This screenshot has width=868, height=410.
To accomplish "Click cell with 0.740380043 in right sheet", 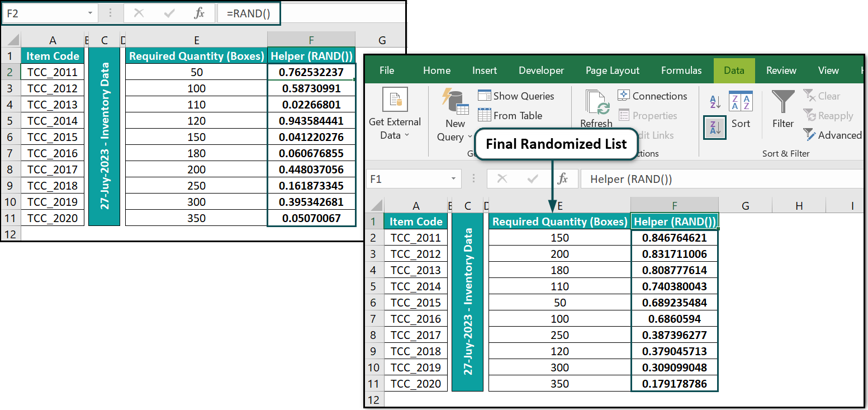I will tap(675, 286).
